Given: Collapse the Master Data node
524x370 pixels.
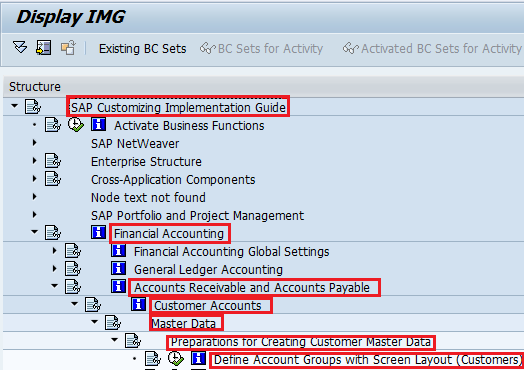Looking at the screenshot, I should [x=95, y=322].
